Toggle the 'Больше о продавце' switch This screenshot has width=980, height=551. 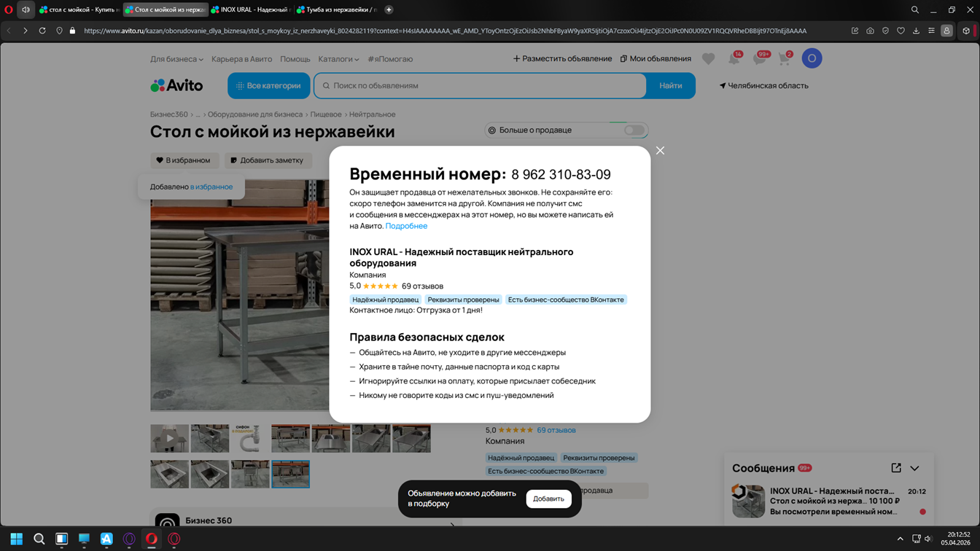(x=634, y=130)
